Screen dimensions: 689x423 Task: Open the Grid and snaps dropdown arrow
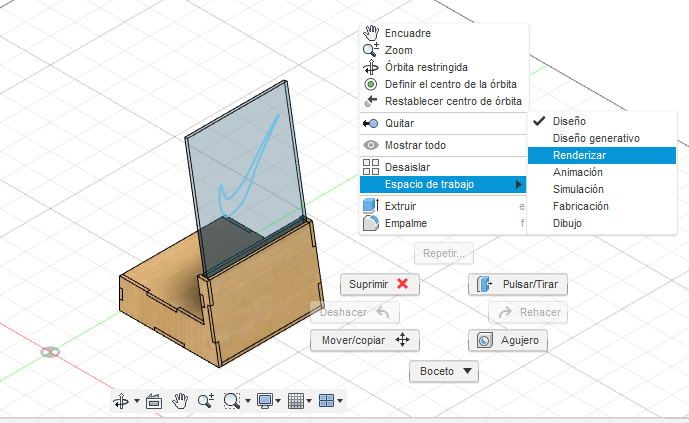click(x=309, y=401)
